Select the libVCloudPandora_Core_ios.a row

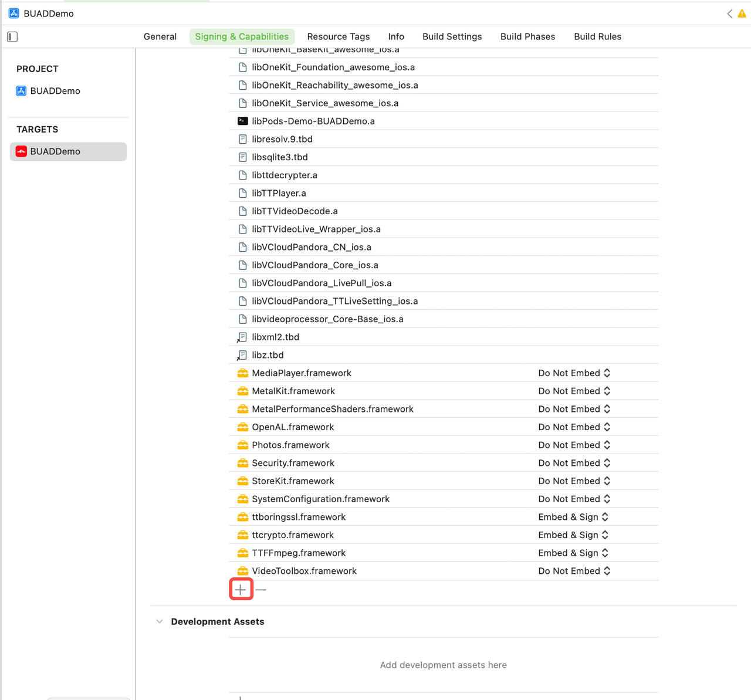(x=444, y=265)
